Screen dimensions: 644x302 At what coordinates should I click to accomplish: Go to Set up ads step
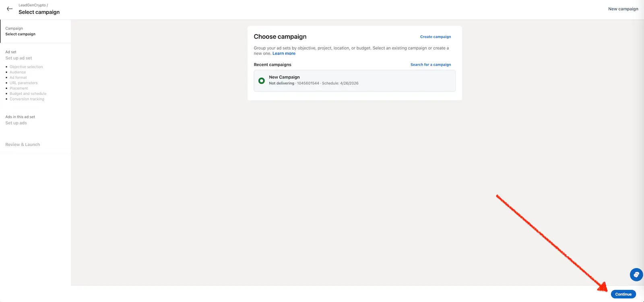tap(16, 123)
